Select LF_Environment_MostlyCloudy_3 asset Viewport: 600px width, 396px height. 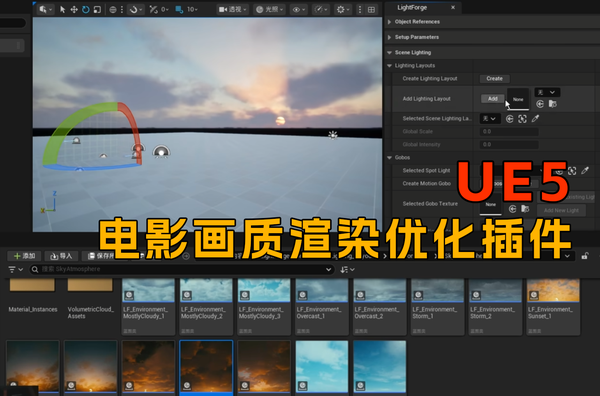[264, 307]
